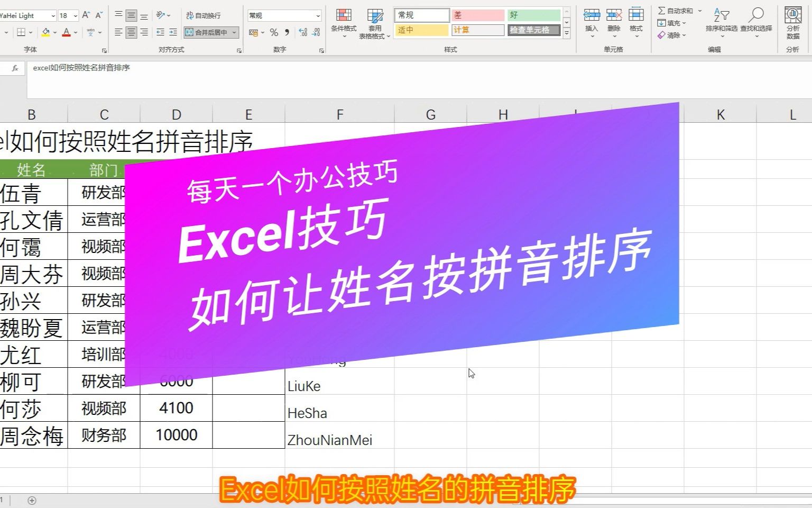Expand the cell styles gallery
Viewport: 812px width, 508px height.
(567, 33)
